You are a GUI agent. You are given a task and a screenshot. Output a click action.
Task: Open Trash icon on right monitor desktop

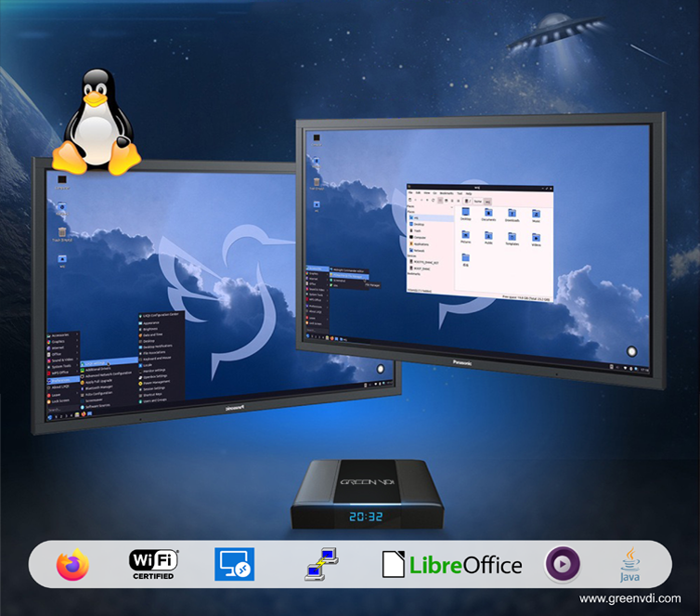coord(317,183)
